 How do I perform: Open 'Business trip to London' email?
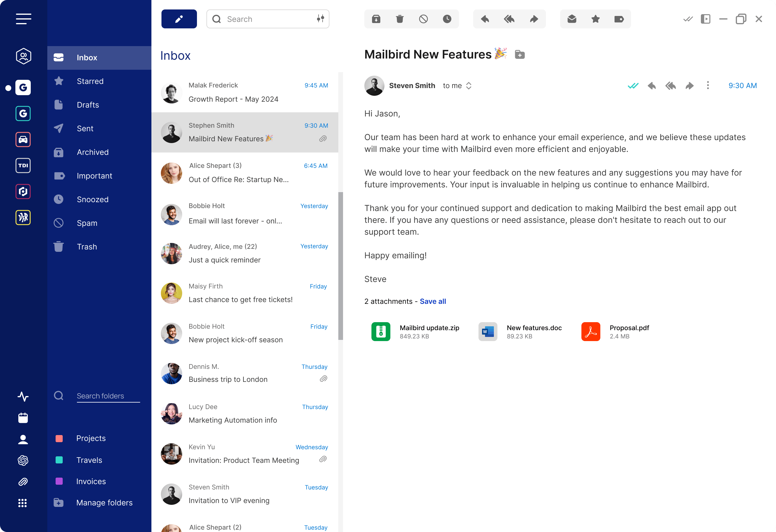pos(245,374)
